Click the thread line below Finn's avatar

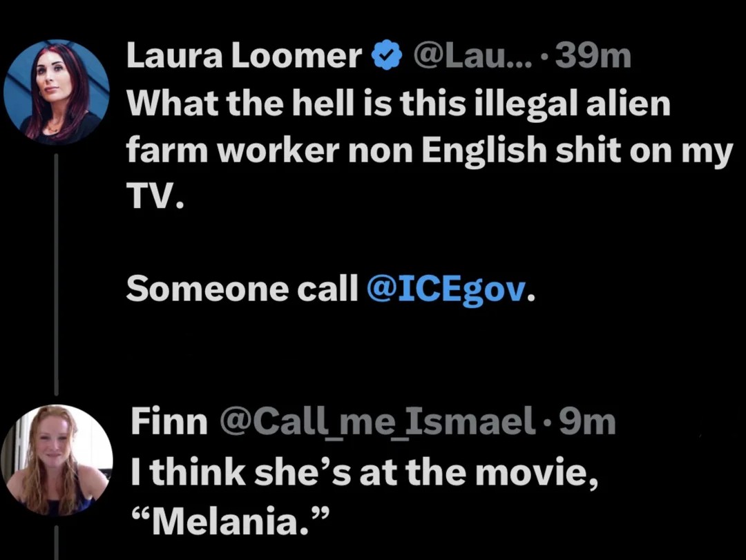(57, 542)
